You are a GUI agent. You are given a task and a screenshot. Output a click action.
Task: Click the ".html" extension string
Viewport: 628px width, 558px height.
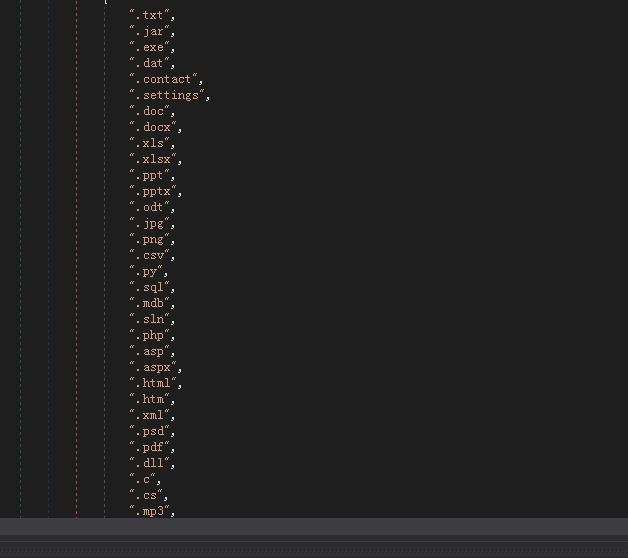153,384
